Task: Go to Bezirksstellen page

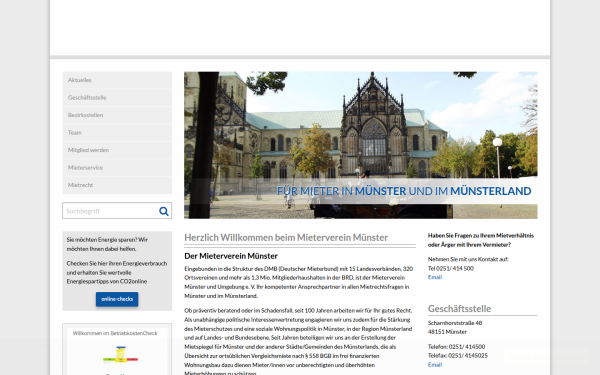Action: pyautogui.click(x=117, y=115)
